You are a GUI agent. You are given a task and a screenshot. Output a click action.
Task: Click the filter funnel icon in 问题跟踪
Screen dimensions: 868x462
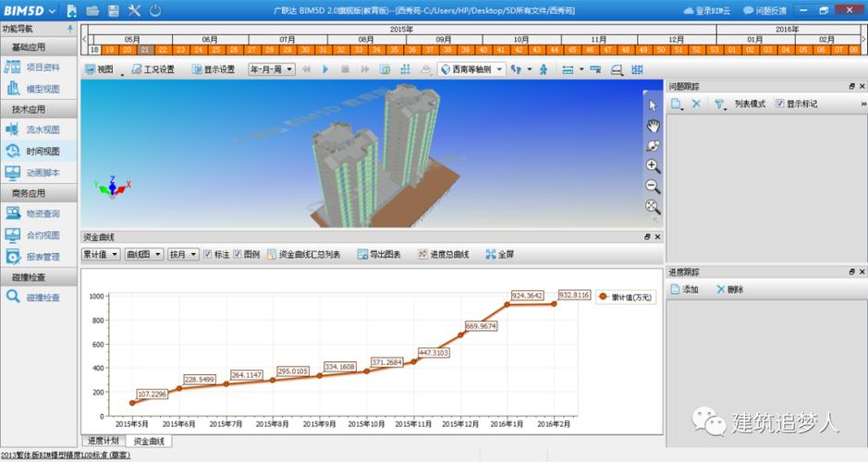pos(718,104)
